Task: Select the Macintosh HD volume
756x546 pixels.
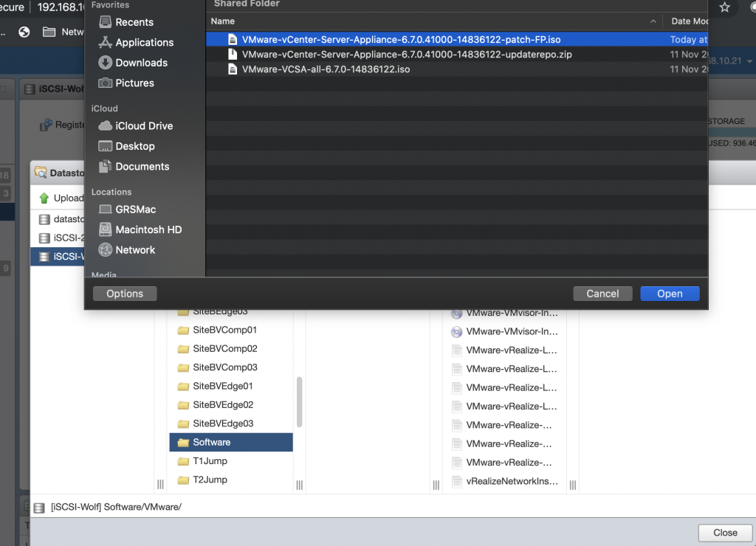Action: point(140,229)
